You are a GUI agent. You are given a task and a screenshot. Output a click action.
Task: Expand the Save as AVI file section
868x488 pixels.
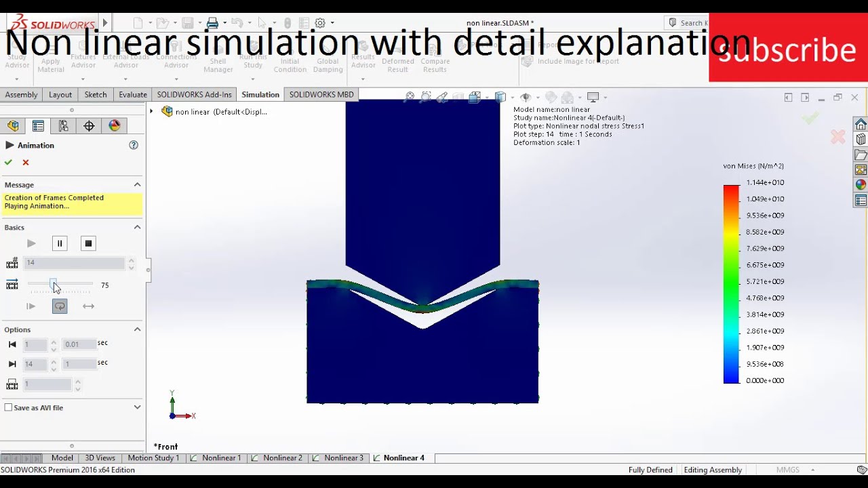137,407
